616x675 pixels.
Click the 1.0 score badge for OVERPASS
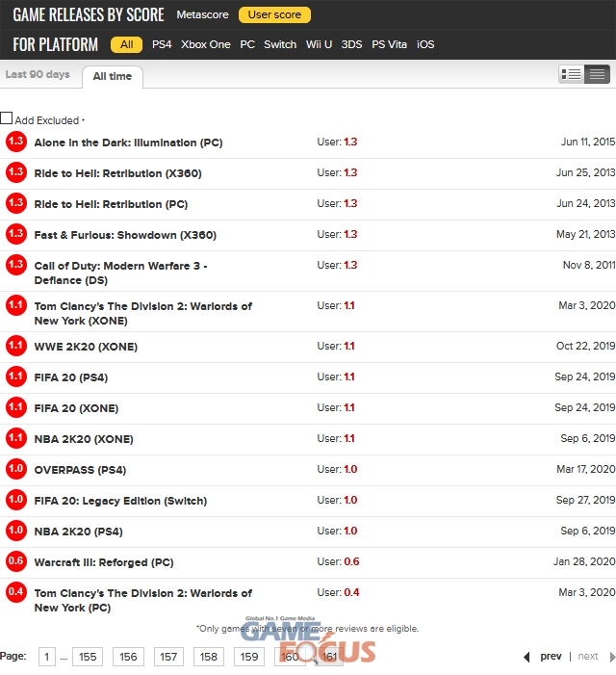(16, 469)
